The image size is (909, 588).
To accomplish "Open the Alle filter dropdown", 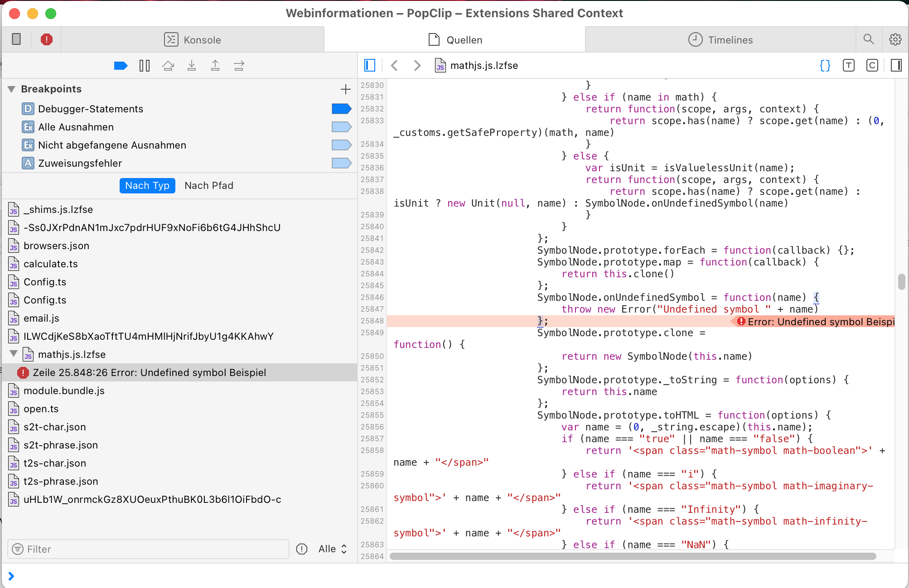I will (333, 549).
